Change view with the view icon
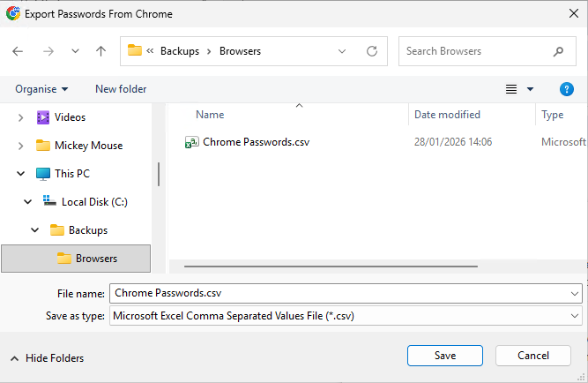This screenshot has height=383, width=588. tap(511, 89)
